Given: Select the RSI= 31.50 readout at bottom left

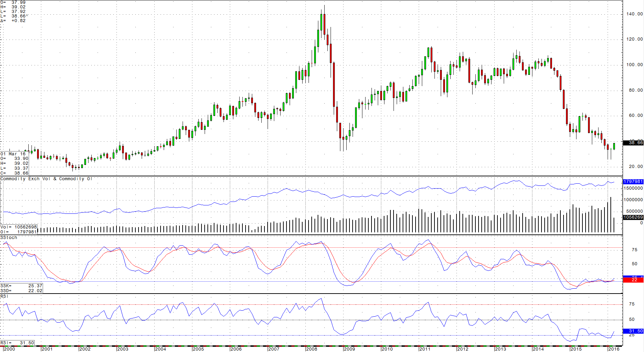Looking at the screenshot, I should click(17, 343).
